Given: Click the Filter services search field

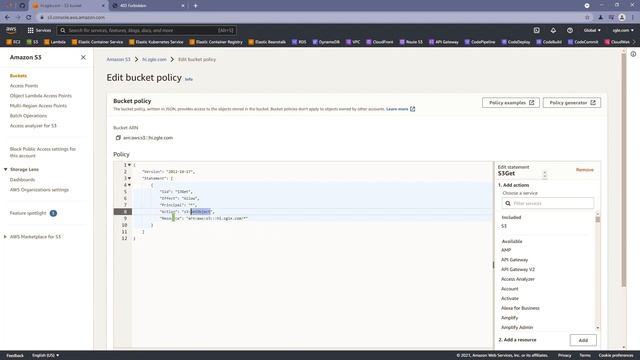Looking at the screenshot, I should coord(548,203).
